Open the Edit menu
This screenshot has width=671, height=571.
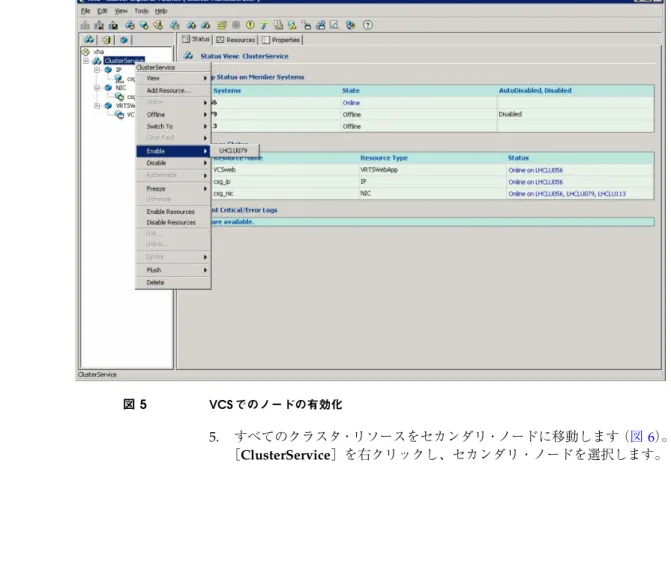pyautogui.click(x=102, y=11)
